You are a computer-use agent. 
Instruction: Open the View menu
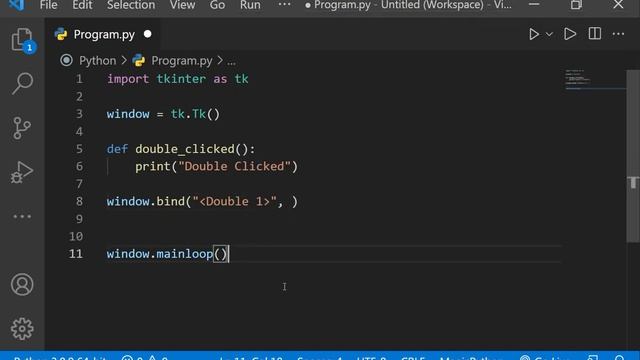point(182,5)
